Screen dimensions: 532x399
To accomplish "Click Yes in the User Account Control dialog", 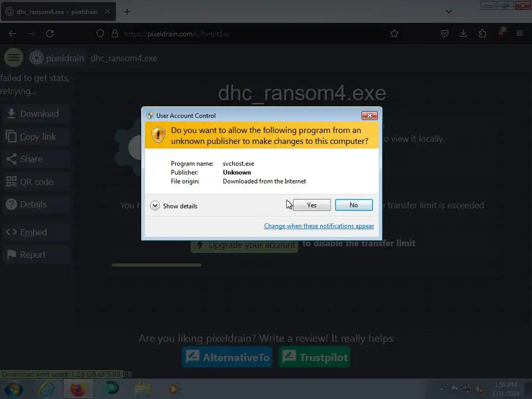I will (312, 205).
